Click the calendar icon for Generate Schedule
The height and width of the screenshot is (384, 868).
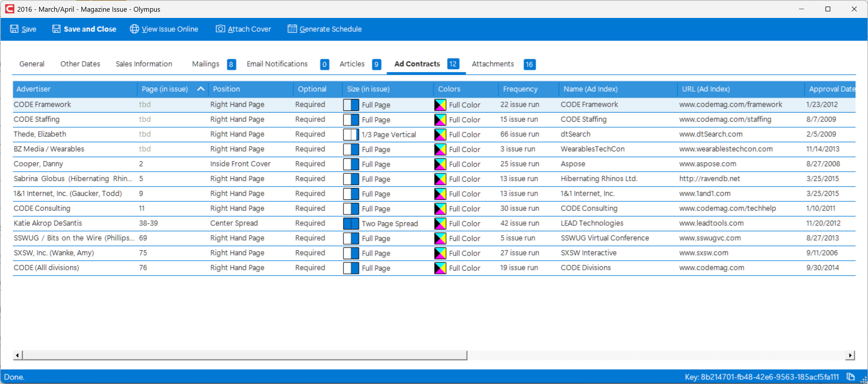pyautogui.click(x=292, y=29)
